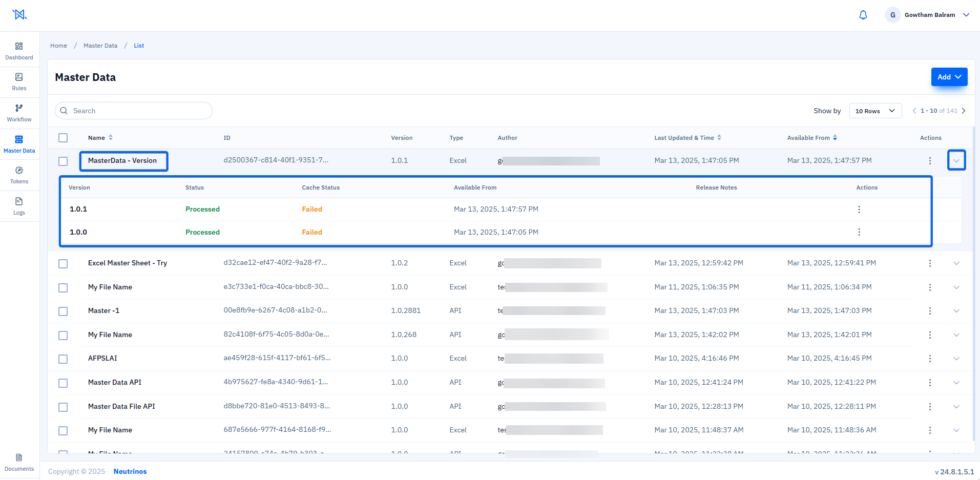
Task: Select the AFPSLAI row checkbox
Action: pyautogui.click(x=63, y=359)
